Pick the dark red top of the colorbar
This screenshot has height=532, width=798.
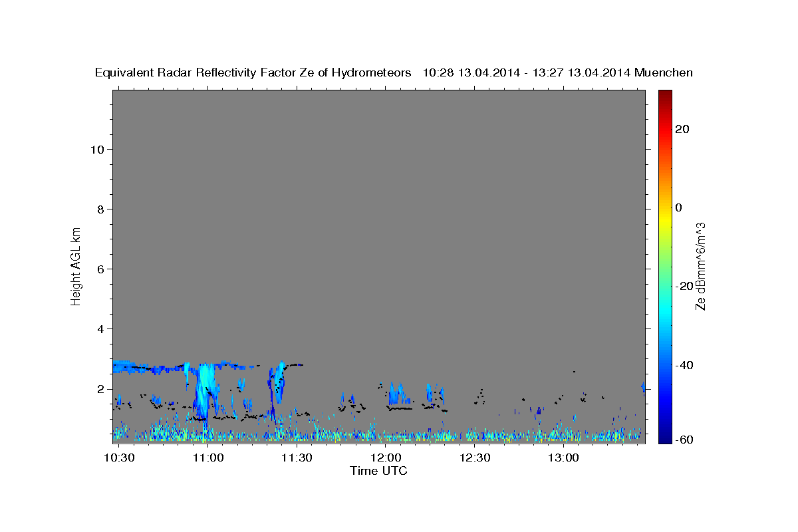click(665, 94)
